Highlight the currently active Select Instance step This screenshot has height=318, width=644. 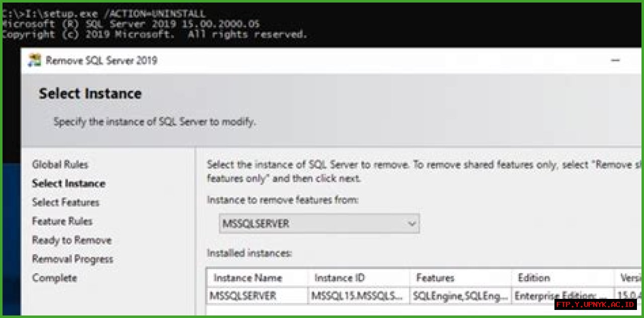pyautogui.click(x=68, y=183)
